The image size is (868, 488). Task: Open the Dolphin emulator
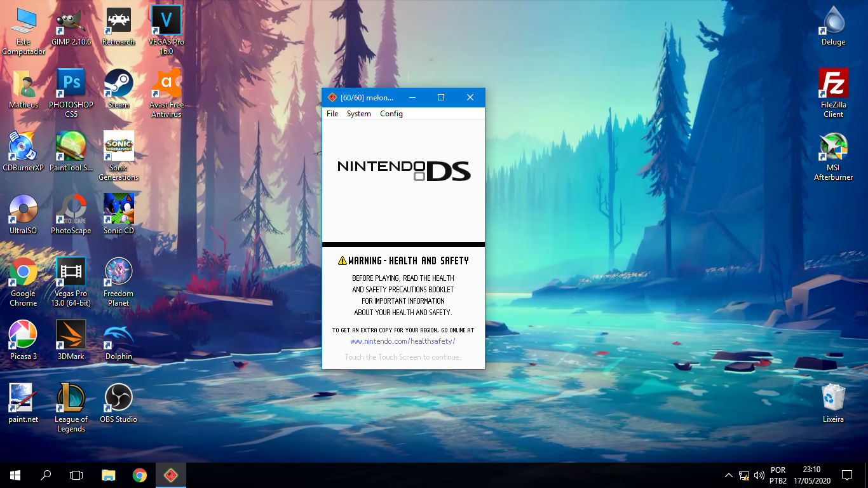pyautogui.click(x=118, y=335)
